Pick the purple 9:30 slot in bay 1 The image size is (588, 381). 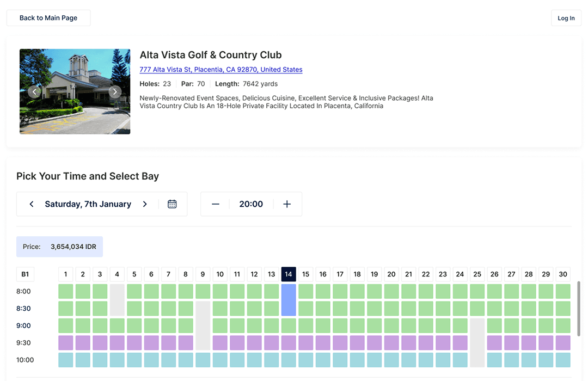(65, 343)
